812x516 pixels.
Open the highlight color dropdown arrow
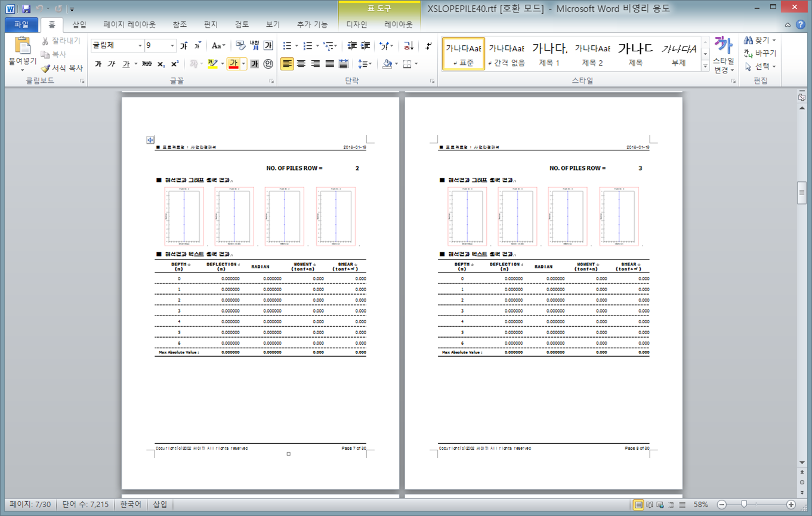222,64
